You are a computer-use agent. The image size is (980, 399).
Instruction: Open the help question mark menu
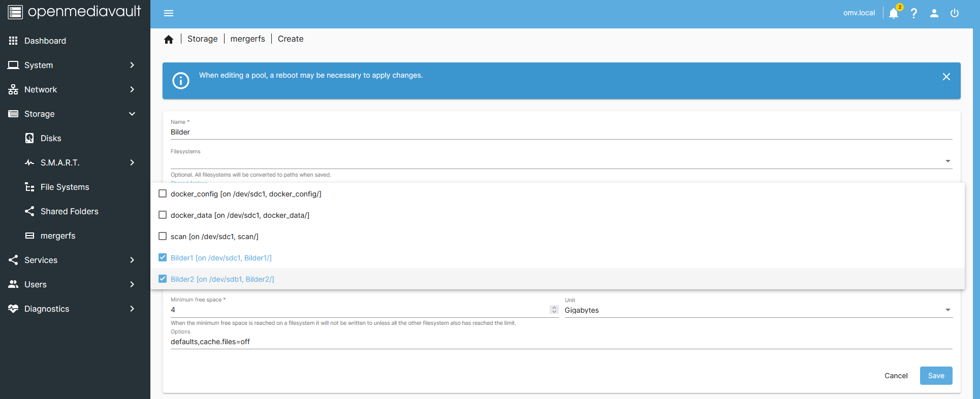[914, 13]
